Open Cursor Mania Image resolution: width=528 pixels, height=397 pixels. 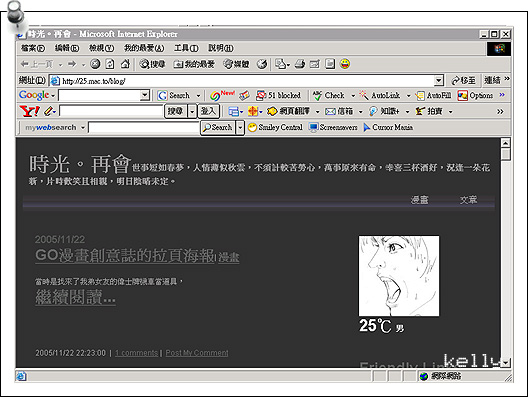pyautogui.click(x=388, y=127)
